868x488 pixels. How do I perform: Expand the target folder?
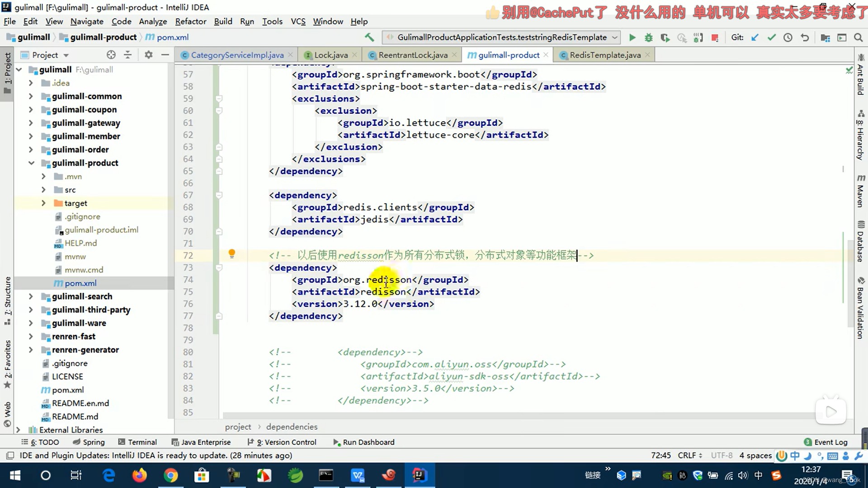click(43, 203)
